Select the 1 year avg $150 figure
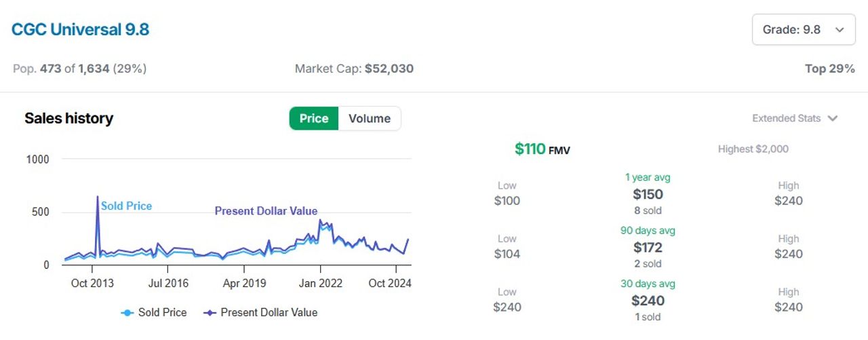This screenshot has width=868, height=340. 648,194
